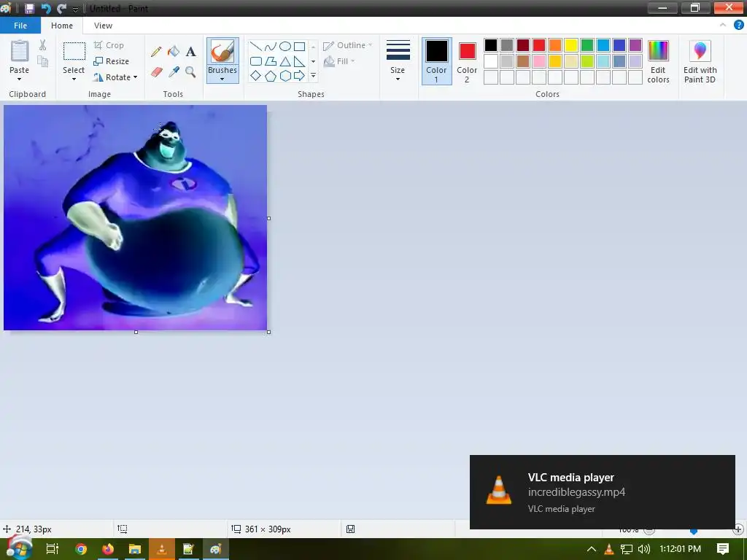Open Chrome from the taskbar
The height and width of the screenshot is (560, 747).
81,549
